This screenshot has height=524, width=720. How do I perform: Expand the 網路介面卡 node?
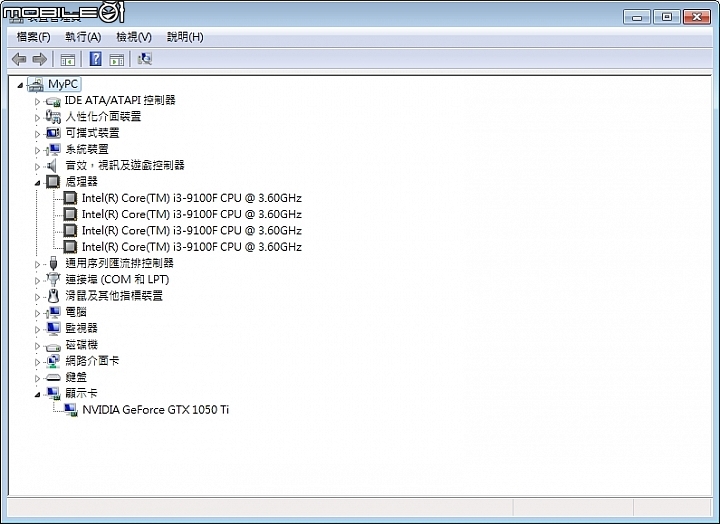coord(38,362)
